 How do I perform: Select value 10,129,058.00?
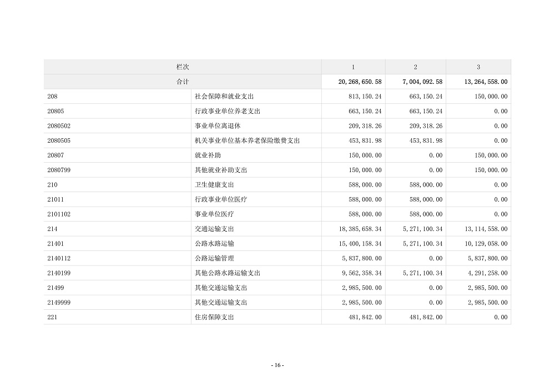pos(486,244)
